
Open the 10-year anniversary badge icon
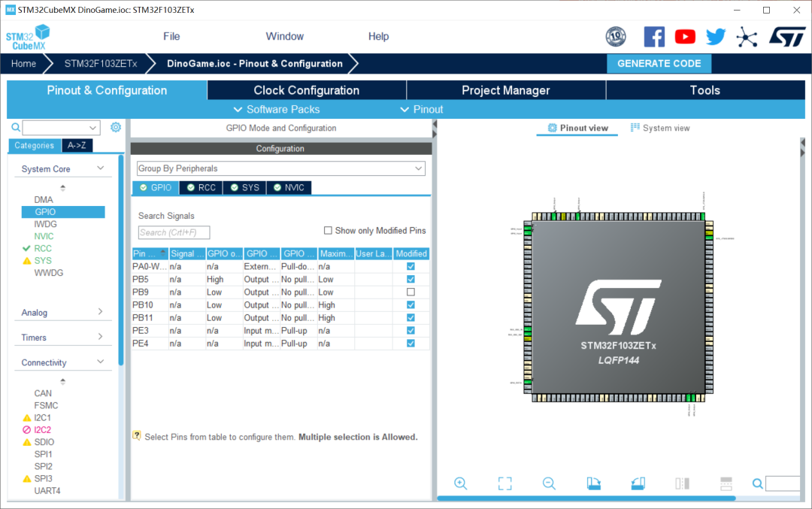616,37
